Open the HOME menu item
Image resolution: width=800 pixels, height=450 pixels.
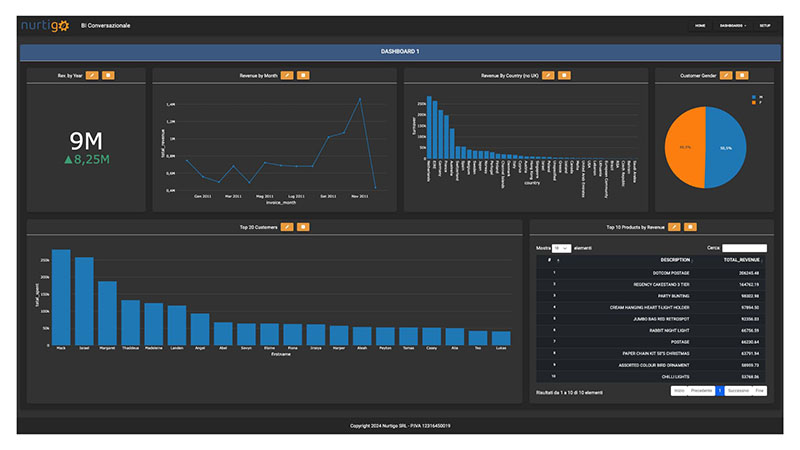click(700, 26)
